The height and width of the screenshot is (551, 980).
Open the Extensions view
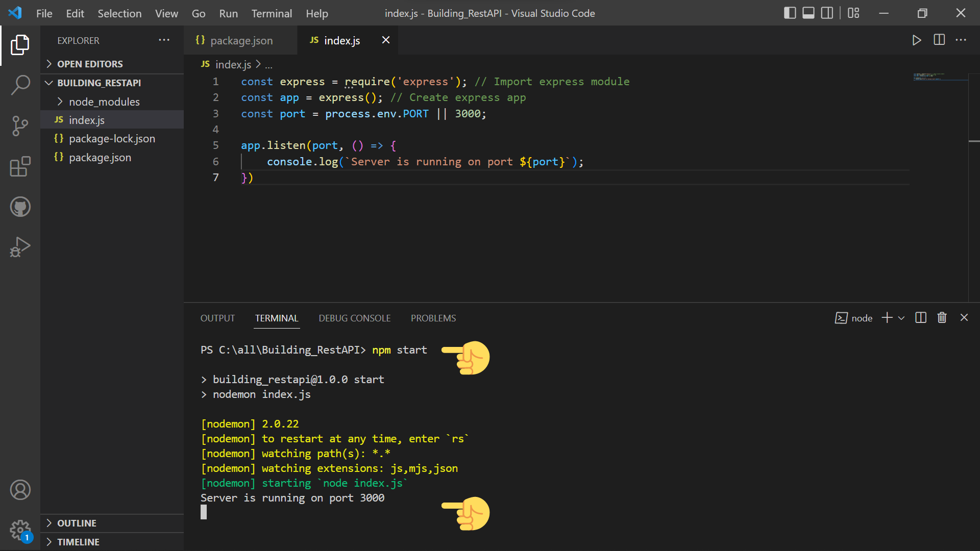[x=20, y=166]
